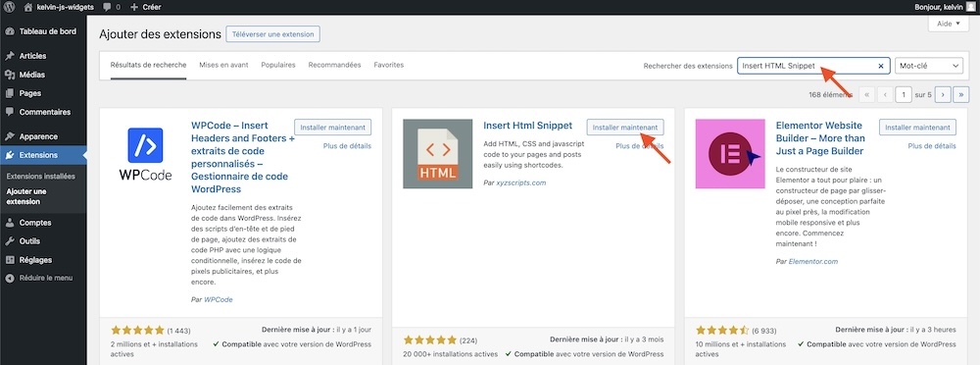Click the Articles pin icon
This screenshot has height=365, width=980.
(10, 56)
